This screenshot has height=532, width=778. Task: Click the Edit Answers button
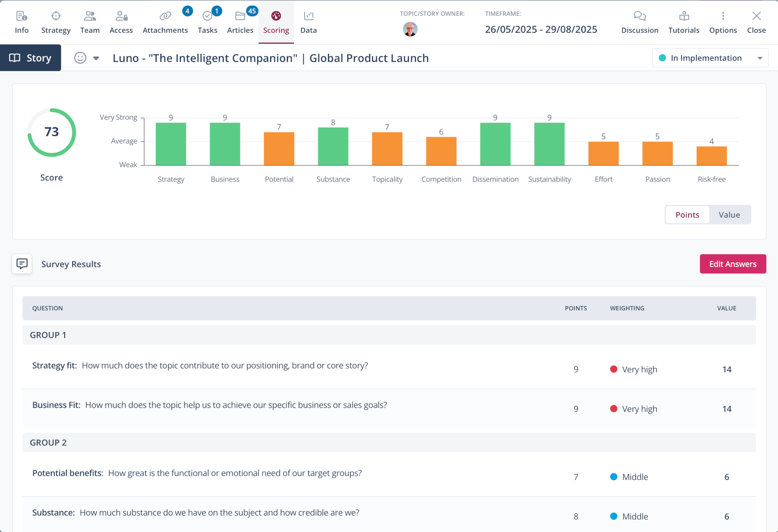[733, 264]
